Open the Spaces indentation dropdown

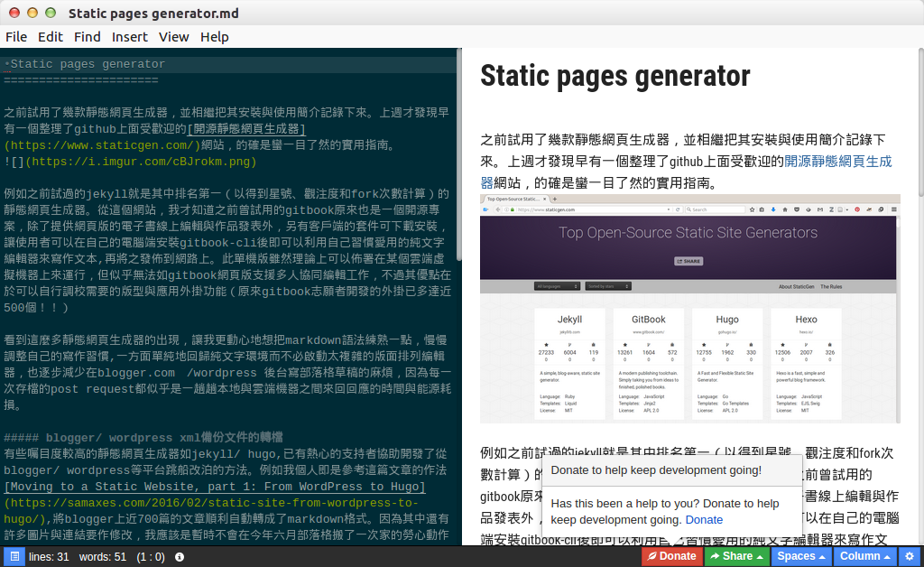[801, 556]
